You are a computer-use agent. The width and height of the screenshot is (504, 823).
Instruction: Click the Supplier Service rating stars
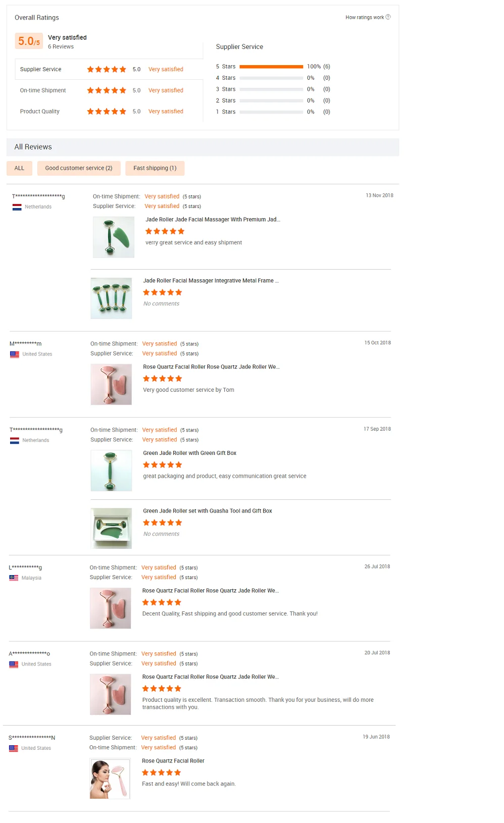[106, 70]
